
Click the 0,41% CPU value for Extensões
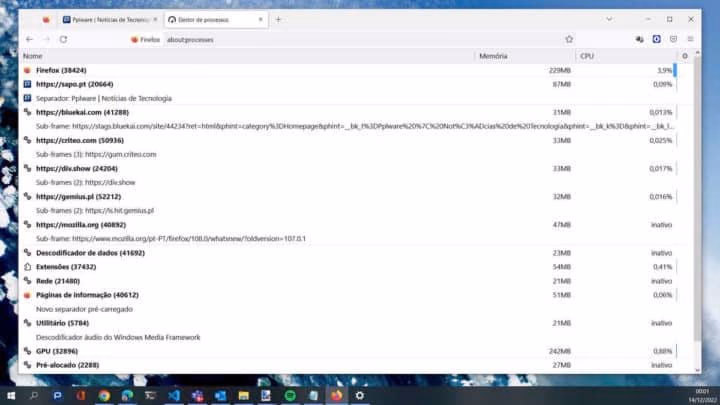[x=663, y=267]
